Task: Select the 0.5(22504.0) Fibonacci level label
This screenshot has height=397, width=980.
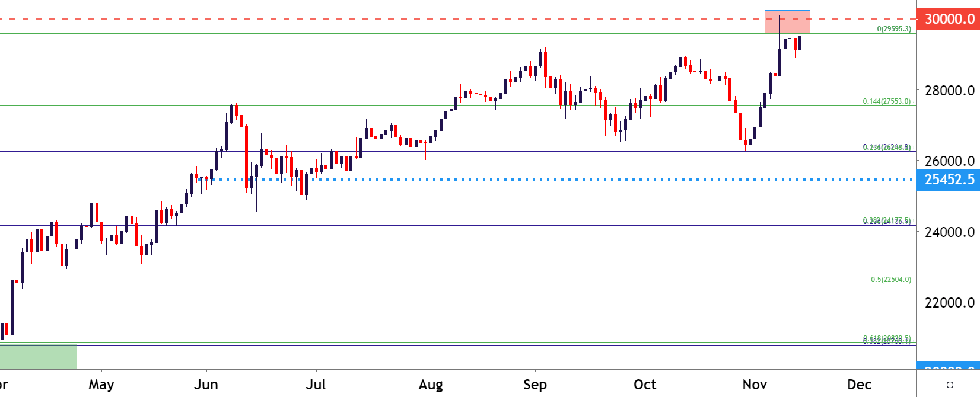Action: [891, 280]
